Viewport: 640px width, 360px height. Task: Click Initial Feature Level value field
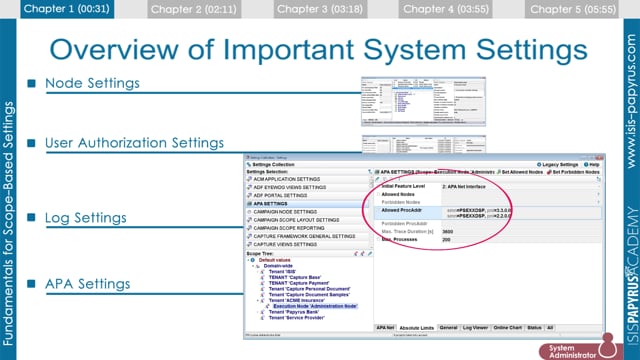coord(520,187)
